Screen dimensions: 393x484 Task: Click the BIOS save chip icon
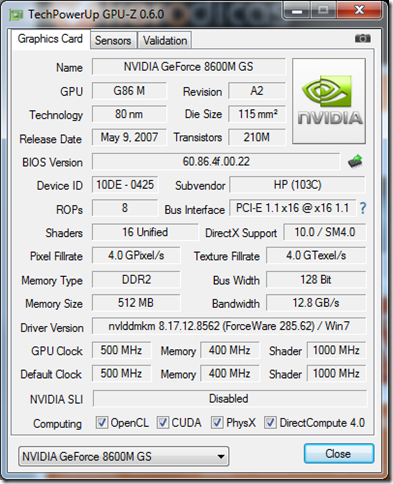coord(355,162)
